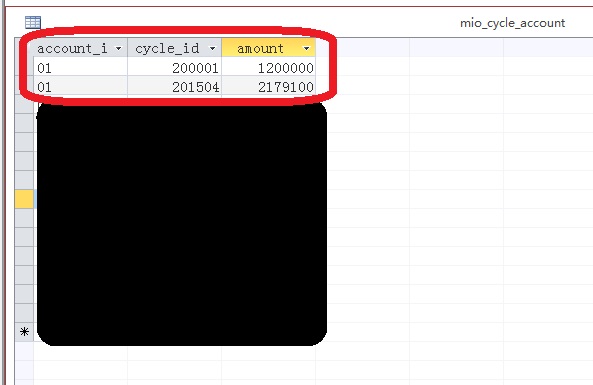The height and width of the screenshot is (385, 593).
Task: Select the cycle_id column header
Action: point(175,48)
